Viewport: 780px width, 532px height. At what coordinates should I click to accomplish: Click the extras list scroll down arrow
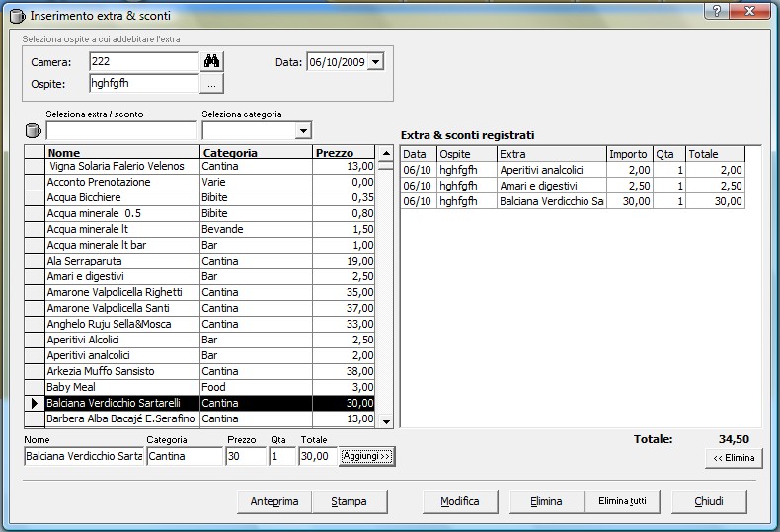coord(386,421)
